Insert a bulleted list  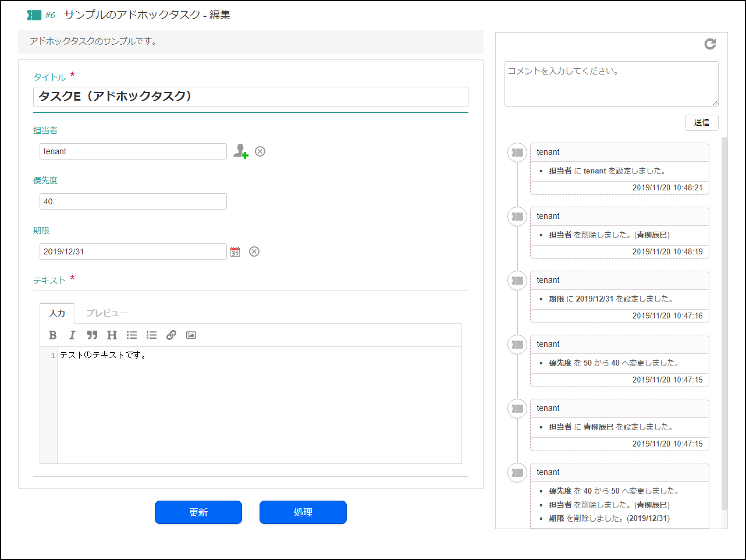(132, 335)
